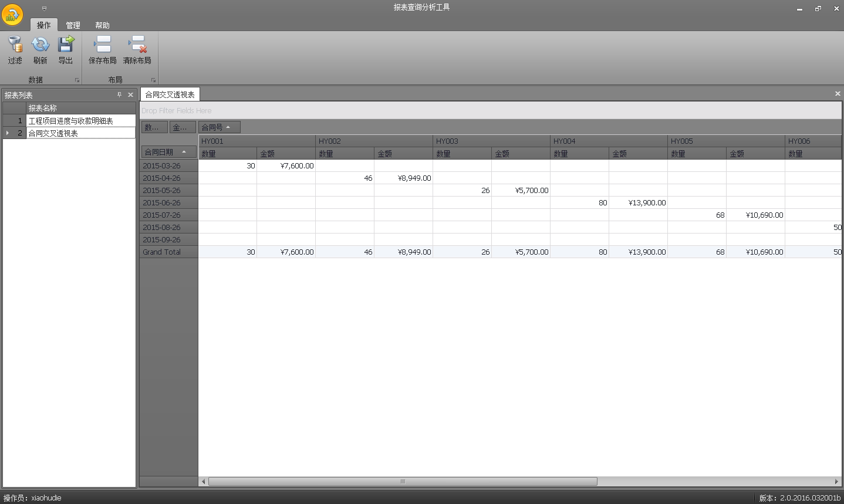Viewport: 844px width, 504px height.
Task: Click the Refresh (刷新) icon
Action: point(40,45)
